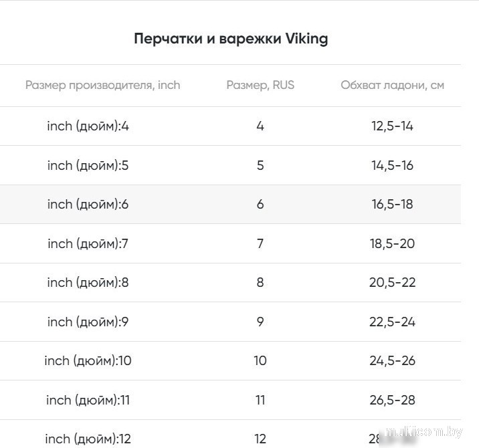Select palm girth value 12,5-14
The height and width of the screenshot is (448, 479).
[x=392, y=126]
